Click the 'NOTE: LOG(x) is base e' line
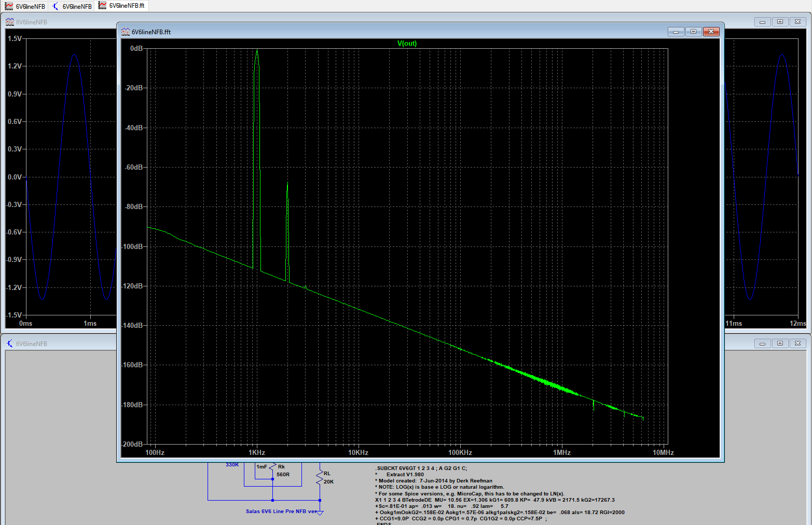The height and width of the screenshot is (525, 812). (x=439, y=487)
